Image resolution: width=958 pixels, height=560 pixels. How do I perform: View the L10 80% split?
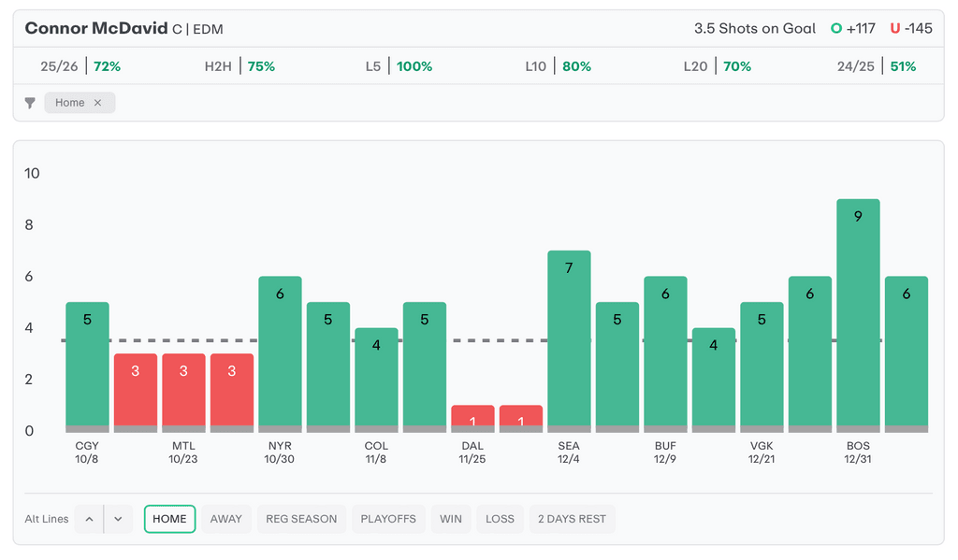559,66
